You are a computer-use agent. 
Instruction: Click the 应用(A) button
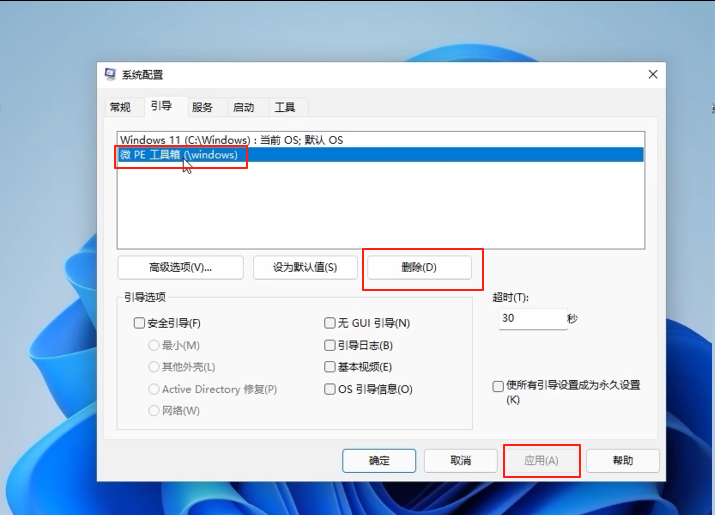point(541,461)
